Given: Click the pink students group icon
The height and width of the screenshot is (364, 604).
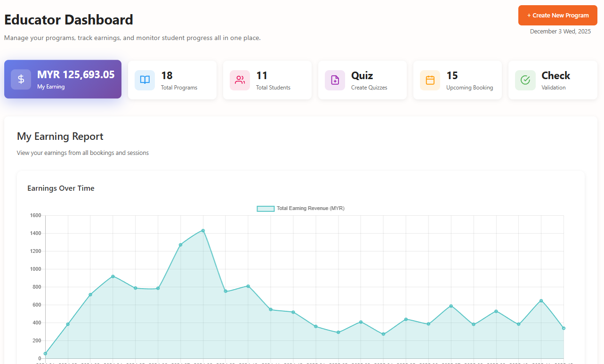Looking at the screenshot, I should click(x=240, y=80).
